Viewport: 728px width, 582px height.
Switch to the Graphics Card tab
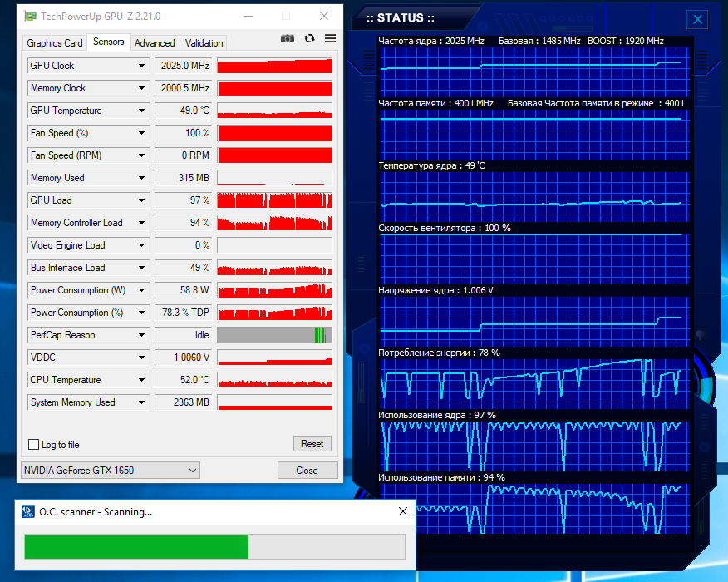55,43
